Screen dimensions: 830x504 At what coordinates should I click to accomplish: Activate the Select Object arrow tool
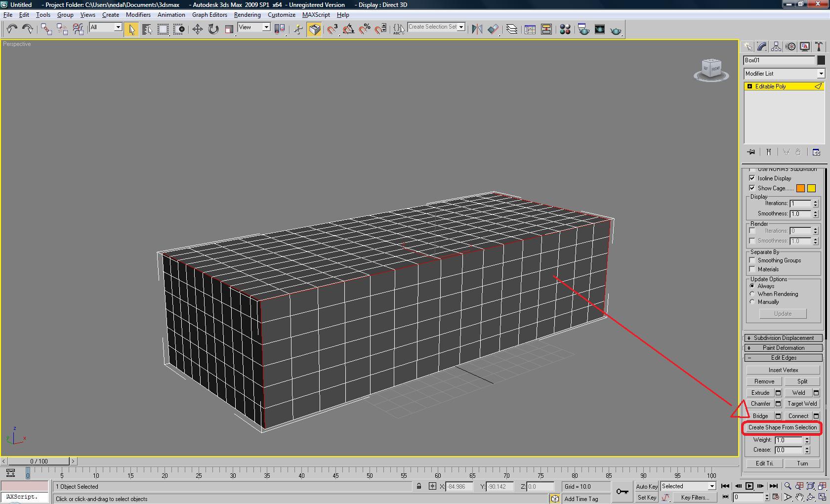[131, 29]
